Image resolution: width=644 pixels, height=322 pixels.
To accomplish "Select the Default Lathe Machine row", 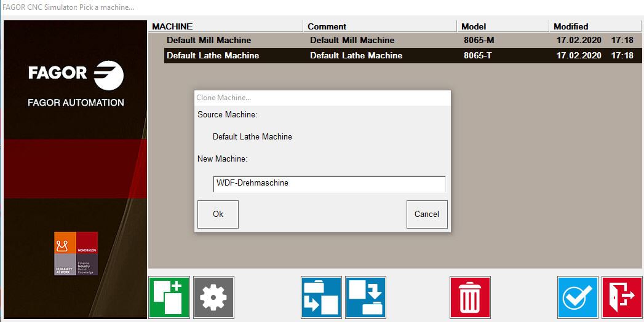I will coord(403,55).
